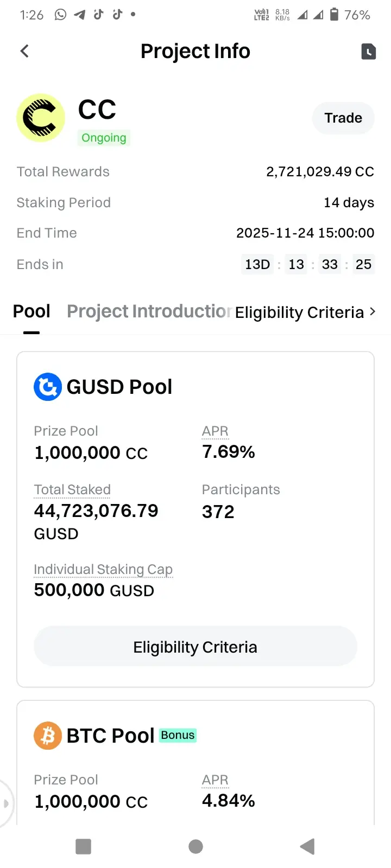Tap the GUSD Pool APR label
Viewport: 391px width, 868px height.
(215, 431)
